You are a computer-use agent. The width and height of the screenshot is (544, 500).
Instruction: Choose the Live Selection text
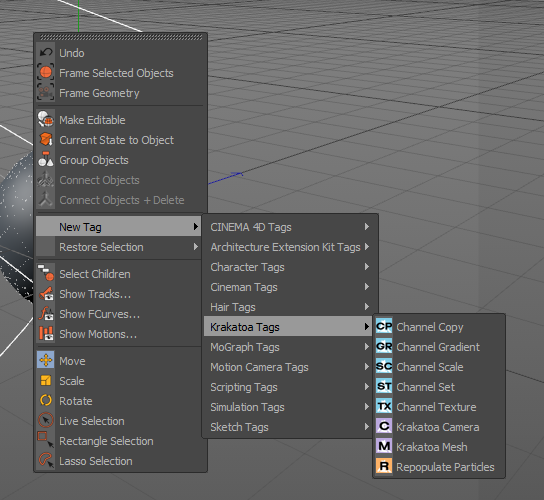[92, 421]
